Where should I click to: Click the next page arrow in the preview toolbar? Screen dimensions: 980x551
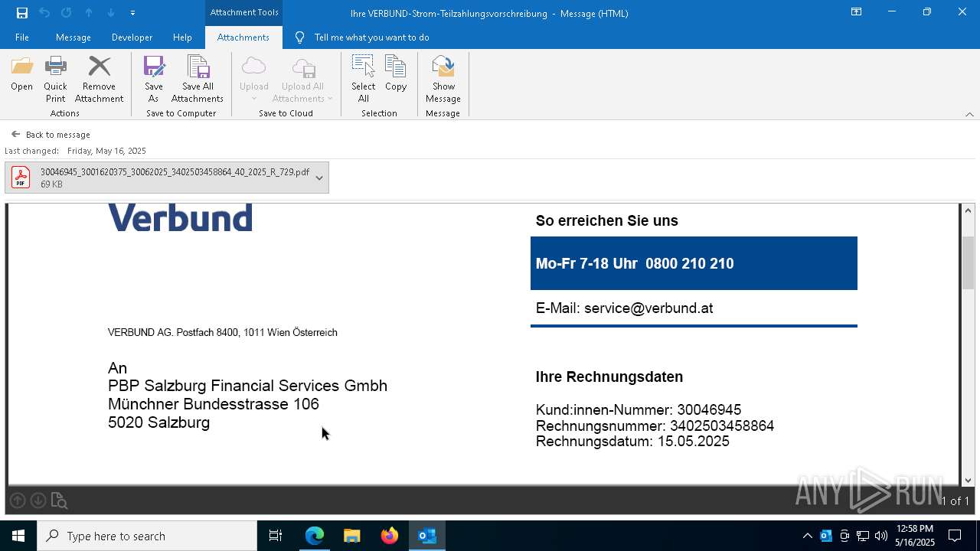(x=38, y=500)
